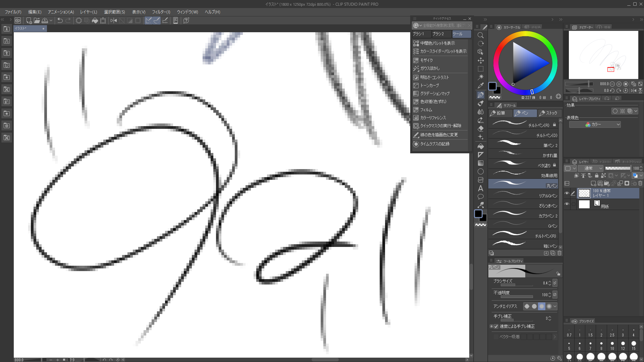Hide Layer 1 using eye icon
This screenshot has width=644, height=362.
pos(567,193)
